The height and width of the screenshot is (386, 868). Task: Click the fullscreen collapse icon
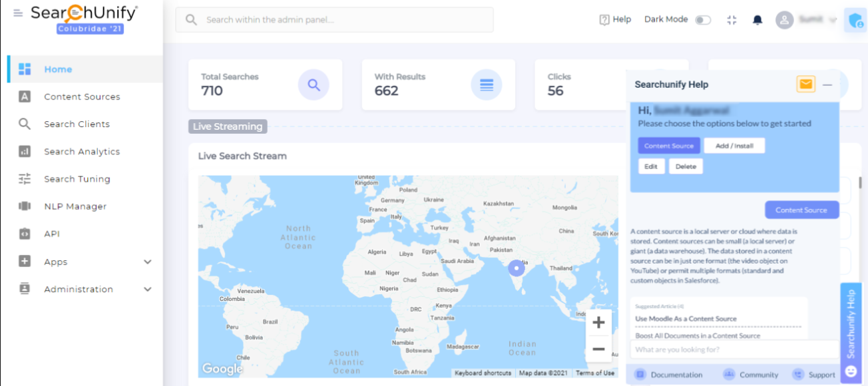pyautogui.click(x=732, y=20)
